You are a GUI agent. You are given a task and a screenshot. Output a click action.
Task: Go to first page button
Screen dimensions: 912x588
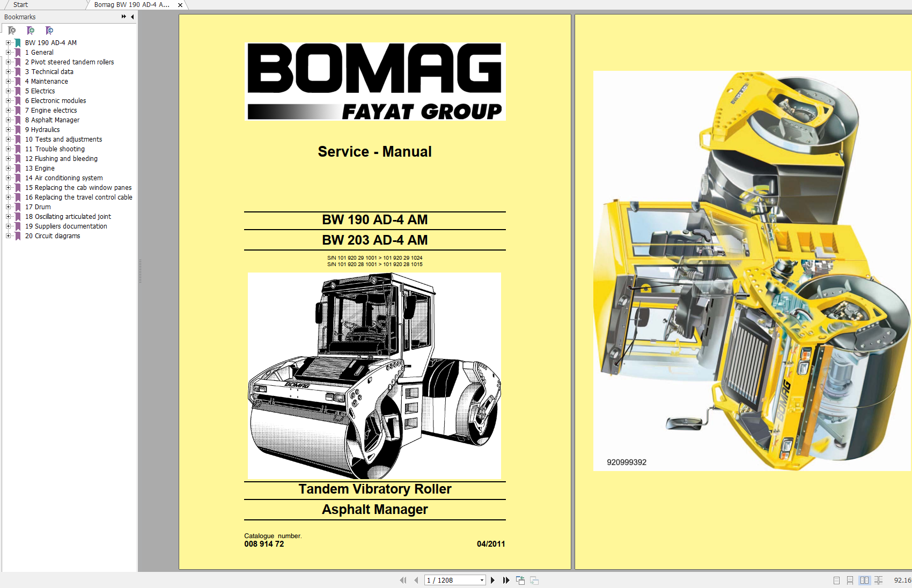pyautogui.click(x=403, y=580)
